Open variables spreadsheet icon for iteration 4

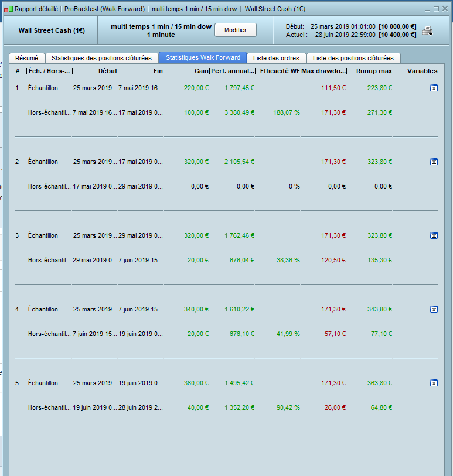tap(434, 309)
